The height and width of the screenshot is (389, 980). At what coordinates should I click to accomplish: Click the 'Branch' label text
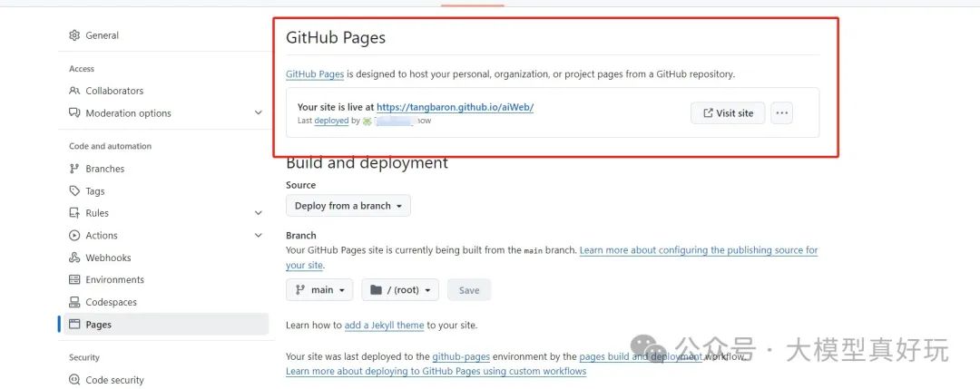(x=301, y=236)
